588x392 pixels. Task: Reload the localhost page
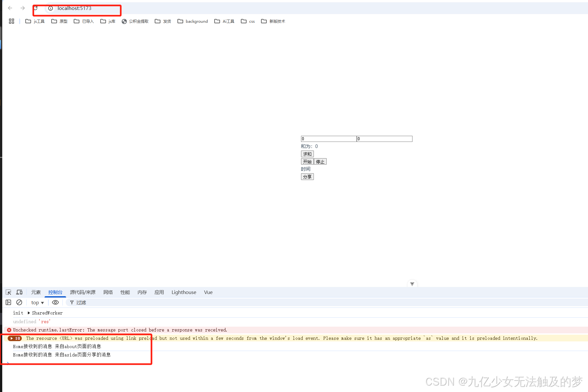coord(36,8)
